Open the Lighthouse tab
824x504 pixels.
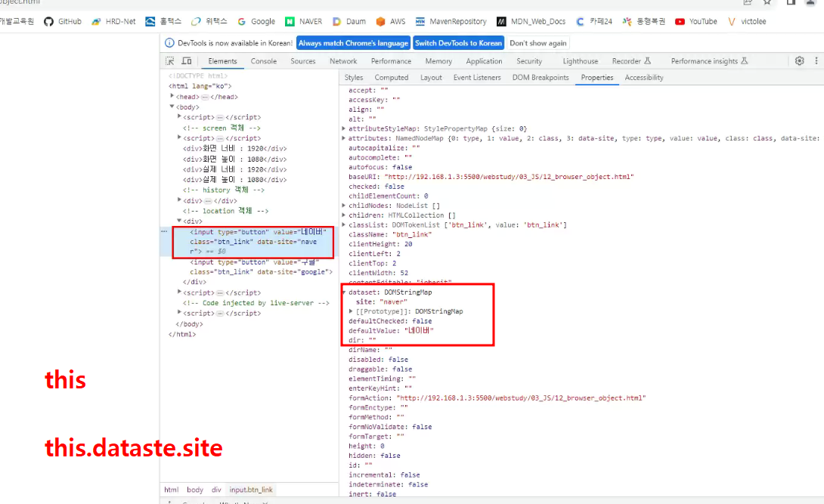[580, 61]
